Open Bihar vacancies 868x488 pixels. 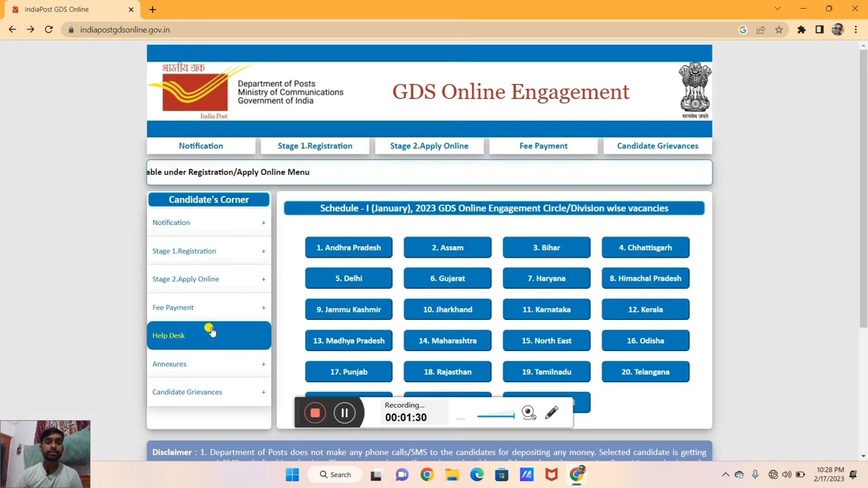click(547, 247)
